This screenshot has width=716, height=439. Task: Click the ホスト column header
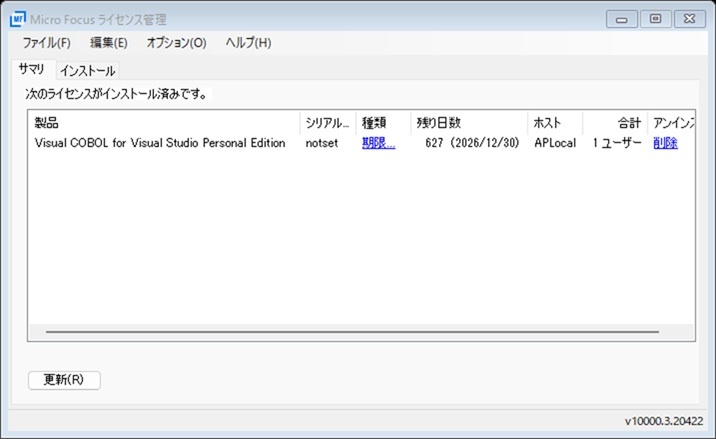[555, 122]
